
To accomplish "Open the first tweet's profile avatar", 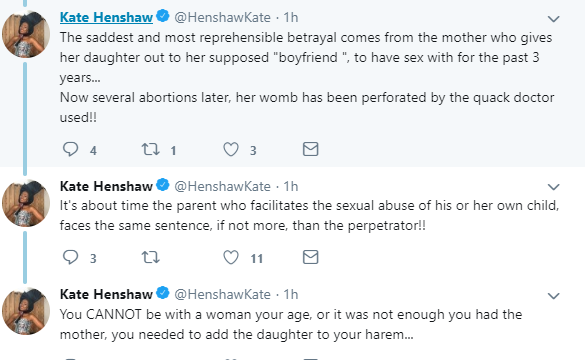I will [26, 34].
